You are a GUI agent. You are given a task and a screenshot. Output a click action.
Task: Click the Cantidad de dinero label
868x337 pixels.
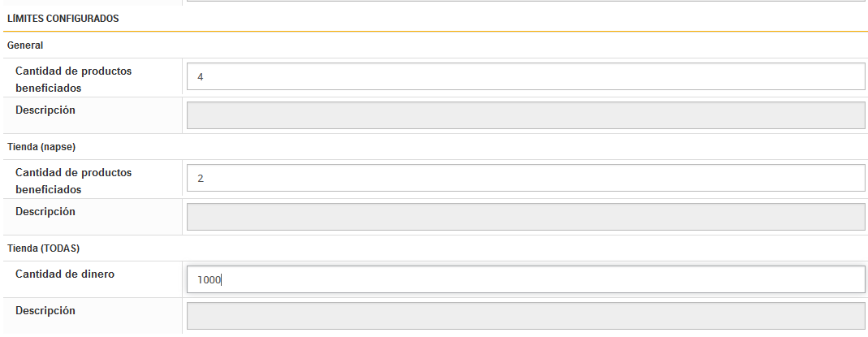coord(65,274)
